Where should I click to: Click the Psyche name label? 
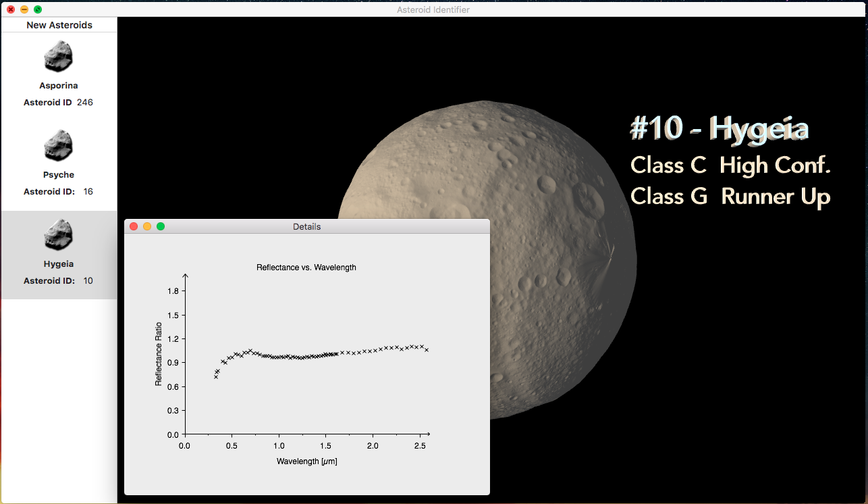[x=59, y=175]
